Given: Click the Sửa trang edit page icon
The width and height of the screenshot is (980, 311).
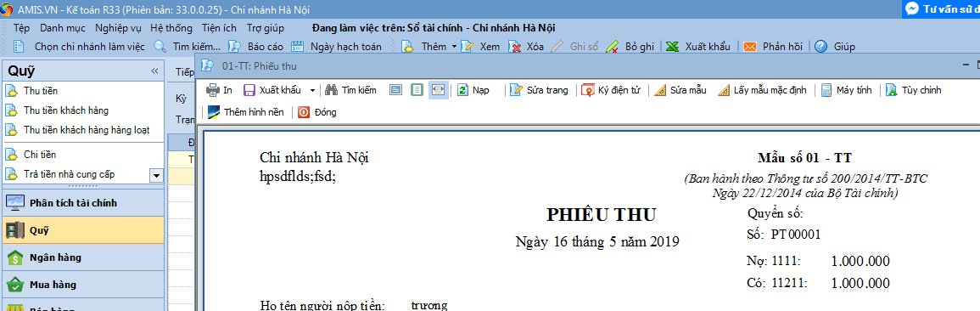Looking at the screenshot, I should click(516, 90).
